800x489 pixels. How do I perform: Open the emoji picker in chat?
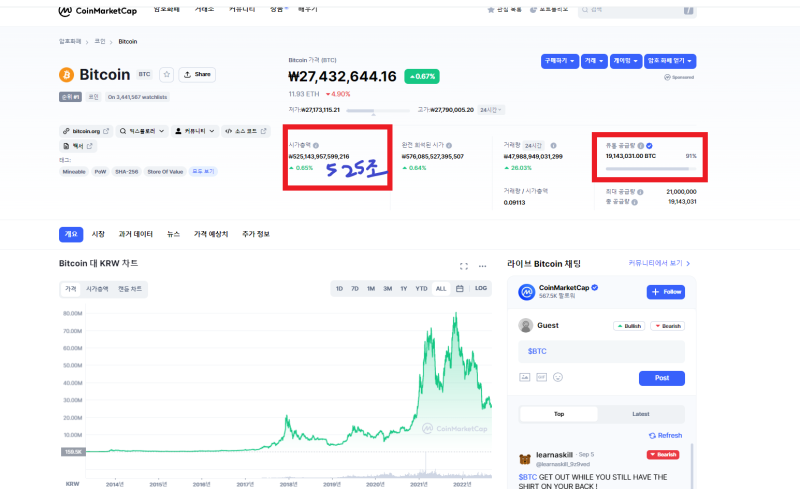click(x=558, y=377)
